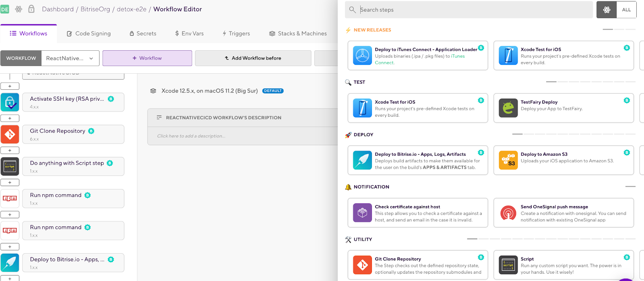The width and height of the screenshot is (644, 281).
Task: Click here to add a description field
Action: 243,136
